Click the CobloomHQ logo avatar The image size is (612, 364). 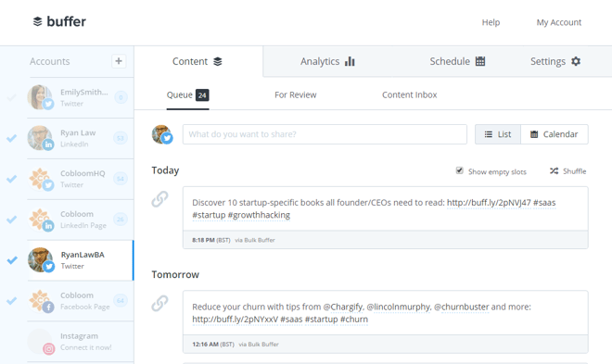[40, 179]
